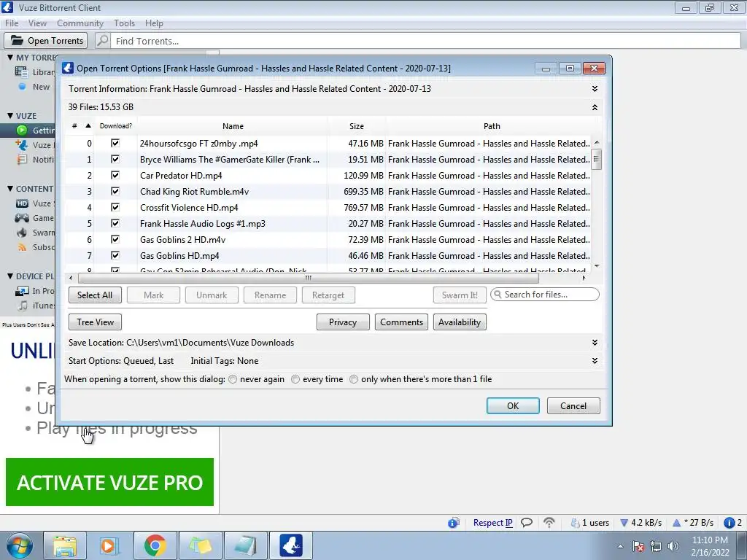Open the File menu
This screenshot has width=747, height=560.
pos(12,23)
